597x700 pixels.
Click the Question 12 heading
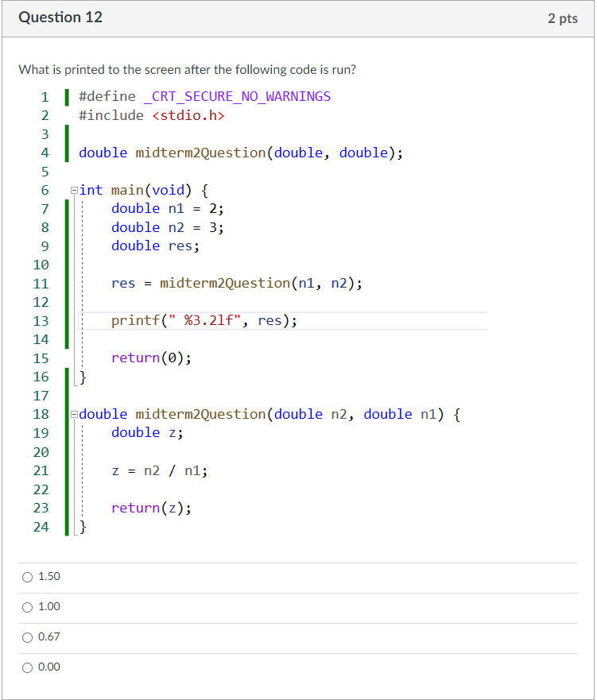[x=60, y=17]
